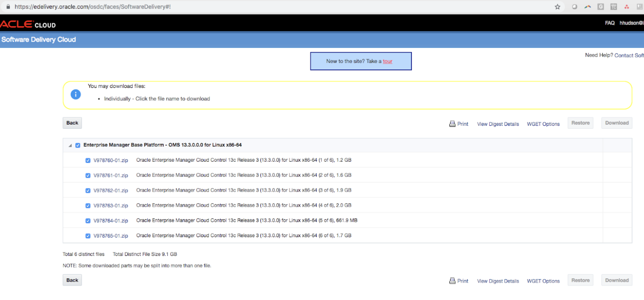Click the Oracle Cloud logo
Viewport: 644px width, 300px height.
pos(28,24)
